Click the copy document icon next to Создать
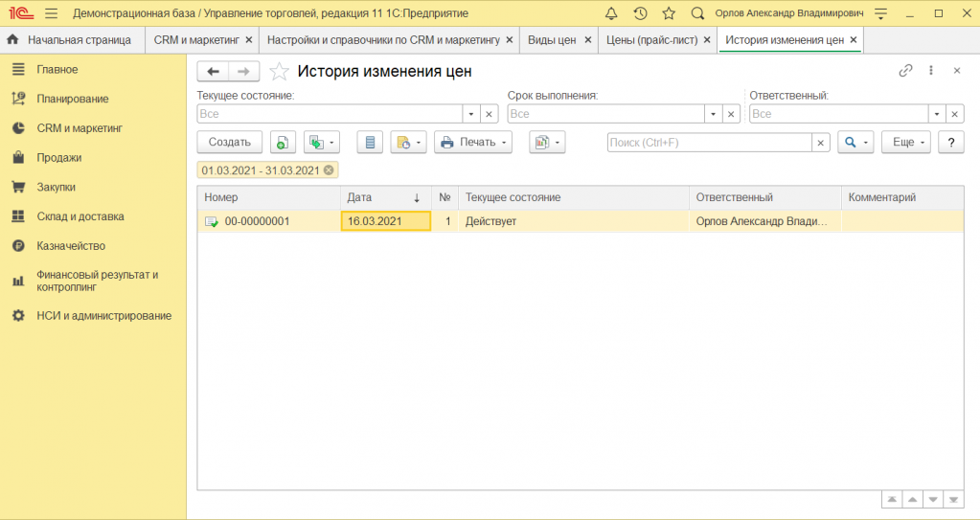 282,143
